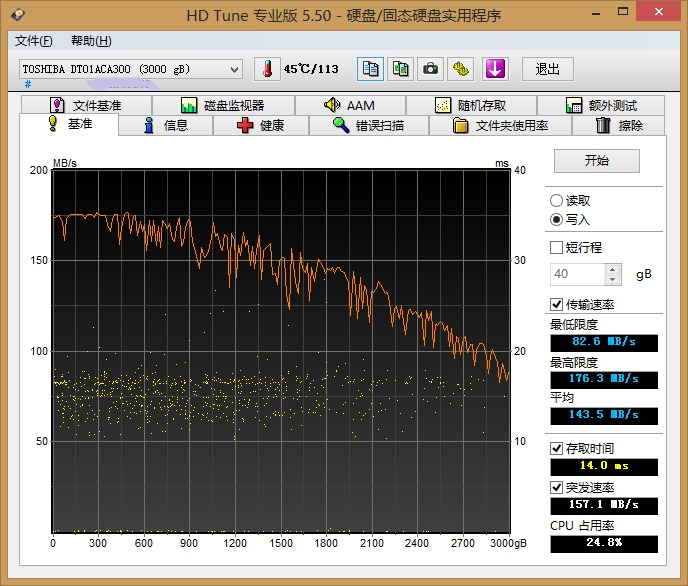Switch to the 磁盘监视器 tab
688x586 pixels.
tap(223, 105)
